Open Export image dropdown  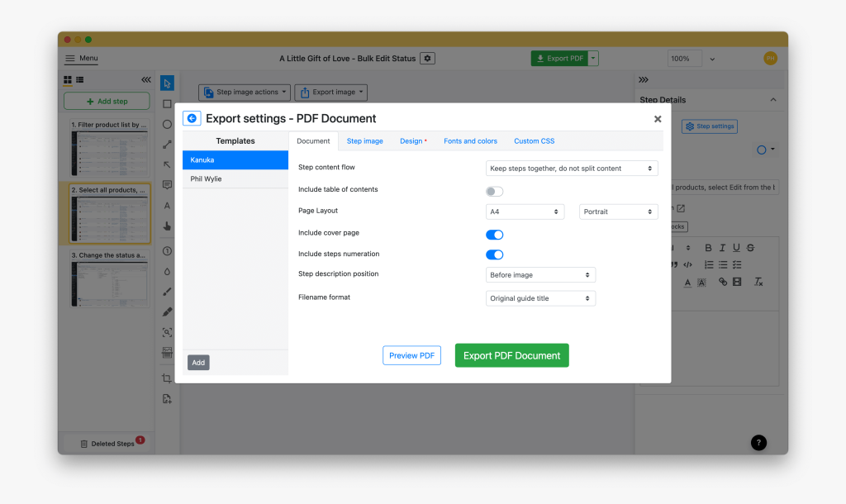click(330, 93)
